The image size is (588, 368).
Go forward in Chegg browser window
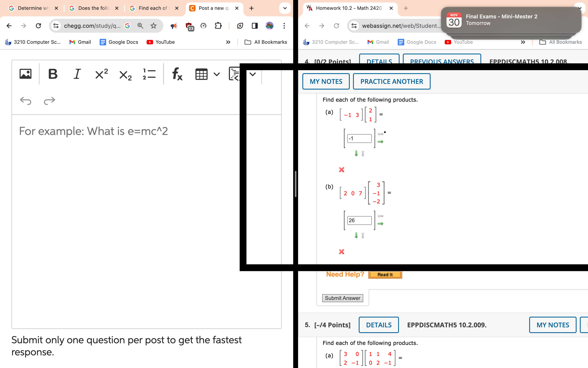point(23,26)
